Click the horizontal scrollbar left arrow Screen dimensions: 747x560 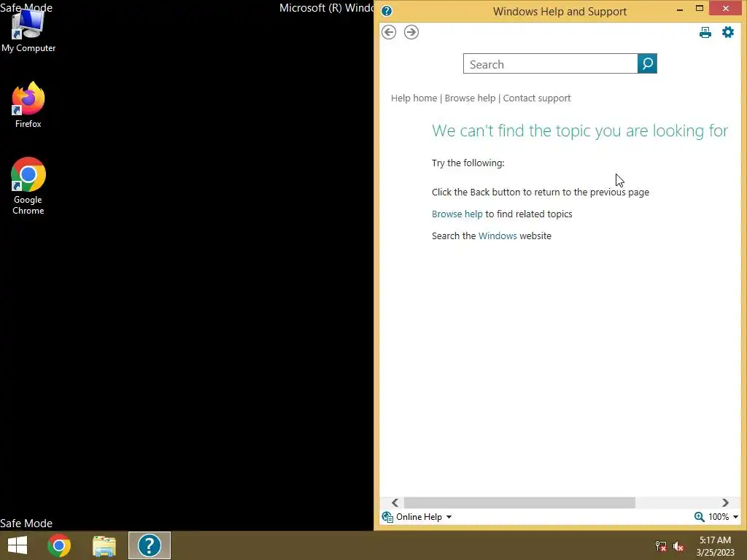[x=395, y=503]
